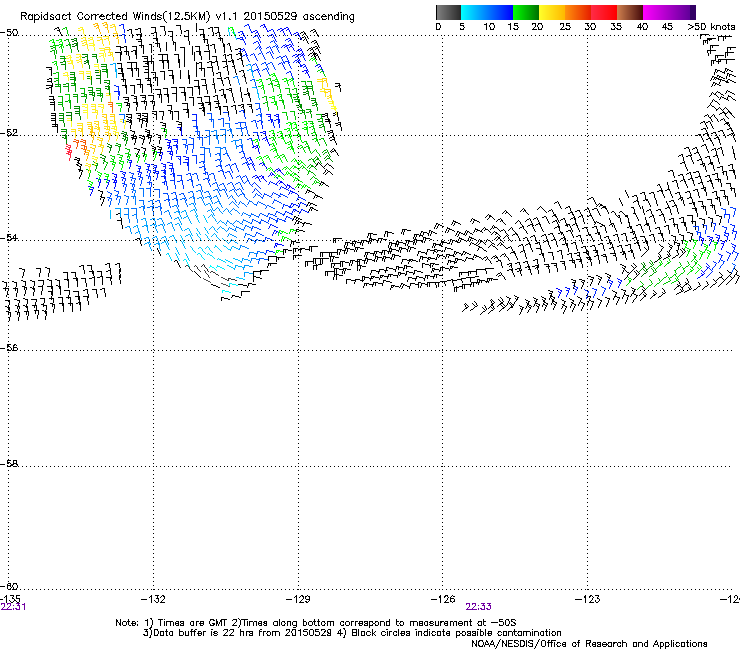Click the '-135' longitude axis label
The height and width of the screenshot is (650, 740).
point(10,599)
